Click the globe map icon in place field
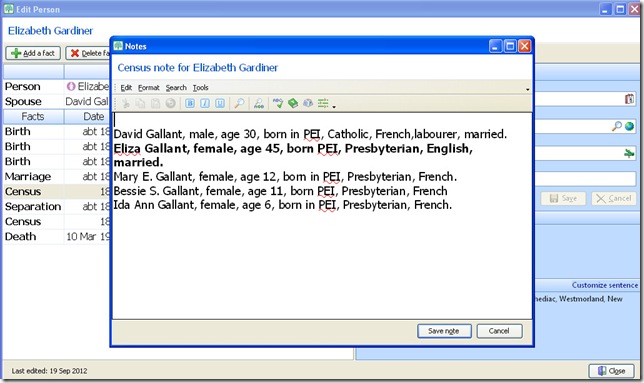Screen dimensions: 644x383 [x=629, y=126]
